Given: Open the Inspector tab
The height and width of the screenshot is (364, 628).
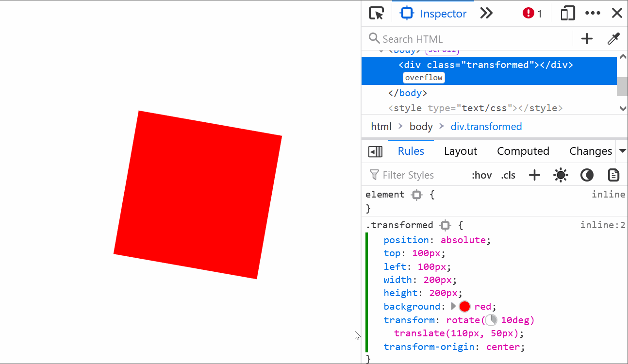Looking at the screenshot, I should click(x=433, y=14).
